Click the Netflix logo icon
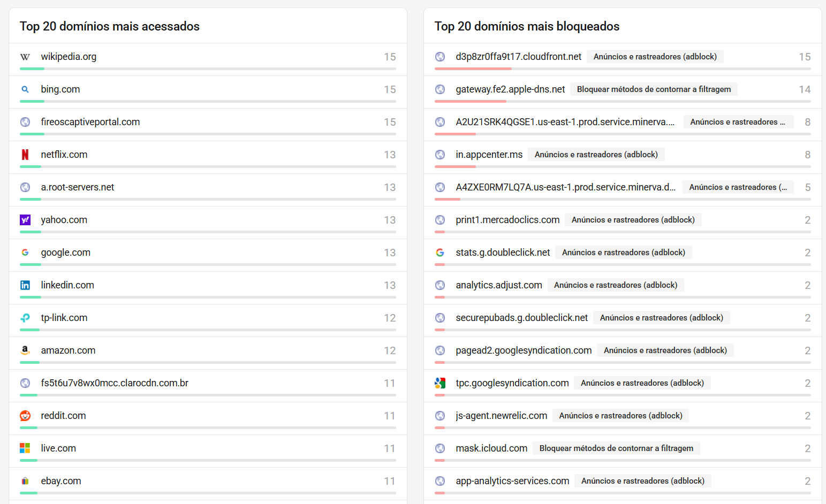 click(25, 155)
